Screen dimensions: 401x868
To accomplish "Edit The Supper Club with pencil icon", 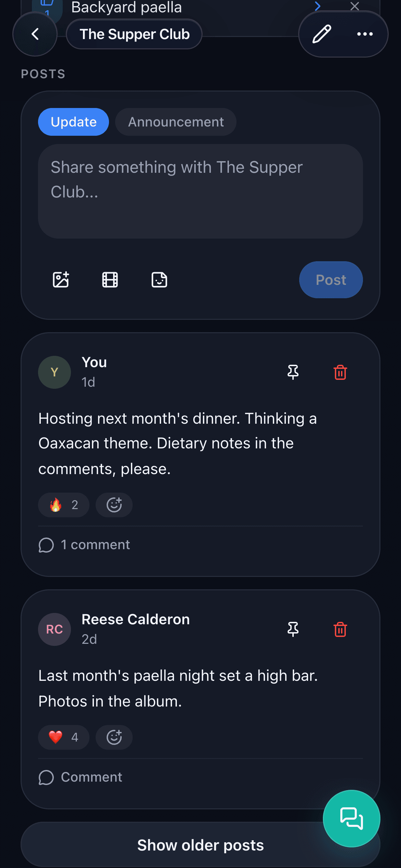I will point(321,34).
